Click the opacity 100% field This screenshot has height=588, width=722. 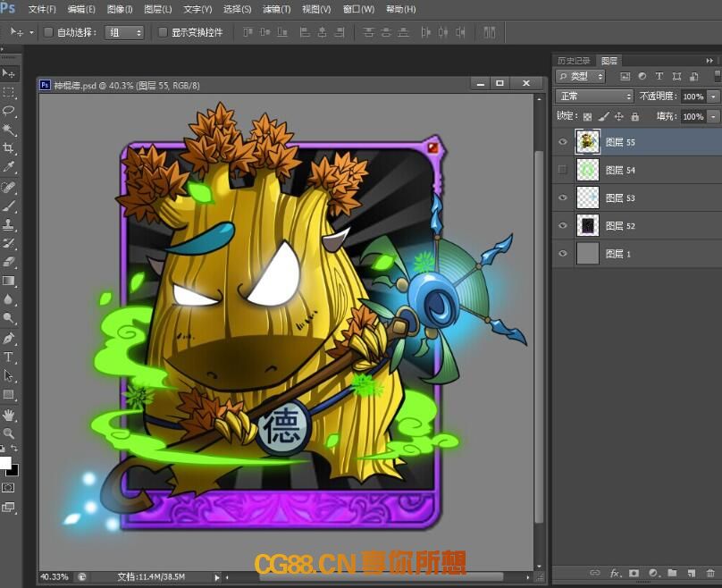click(693, 97)
